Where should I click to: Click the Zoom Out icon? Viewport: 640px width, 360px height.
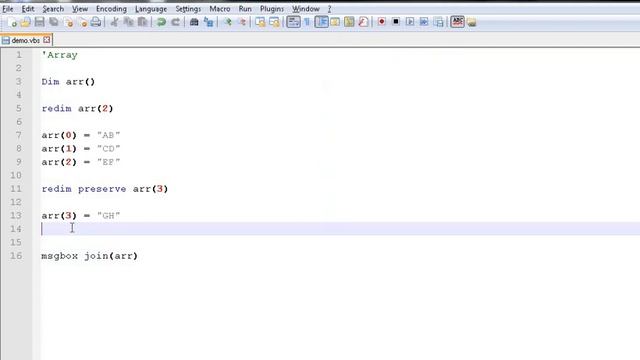tap(242, 22)
